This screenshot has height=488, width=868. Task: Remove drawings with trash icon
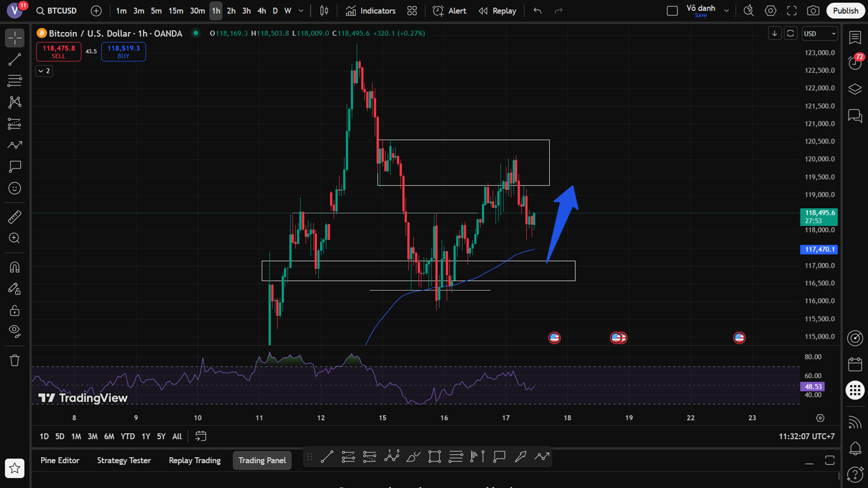pyautogui.click(x=15, y=360)
